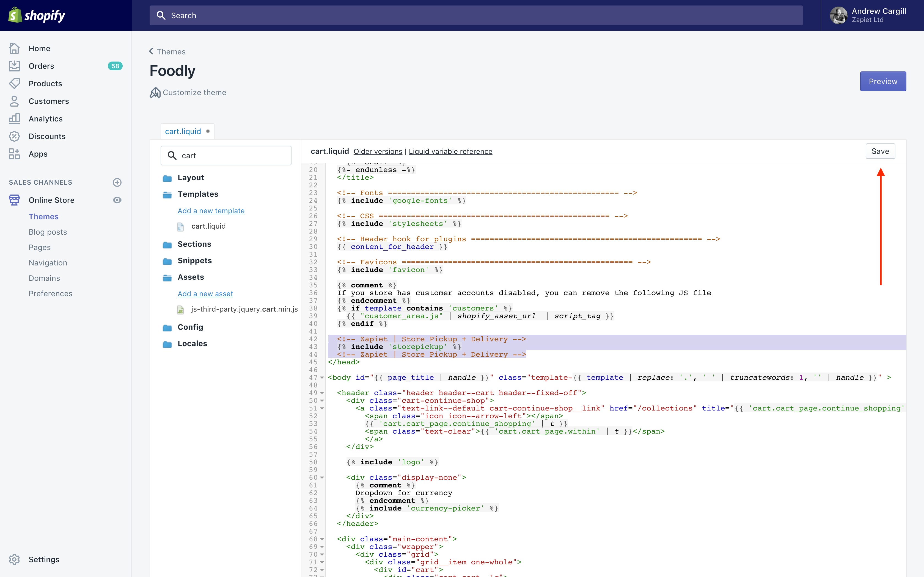Click the Analytics bar chart icon
This screenshot has width=924, height=577.
15,119
